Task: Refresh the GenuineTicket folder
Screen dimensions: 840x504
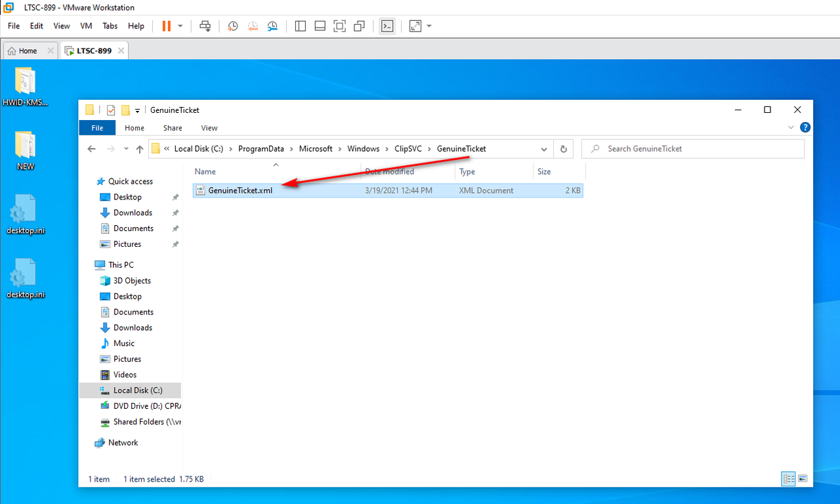Action: (563, 149)
